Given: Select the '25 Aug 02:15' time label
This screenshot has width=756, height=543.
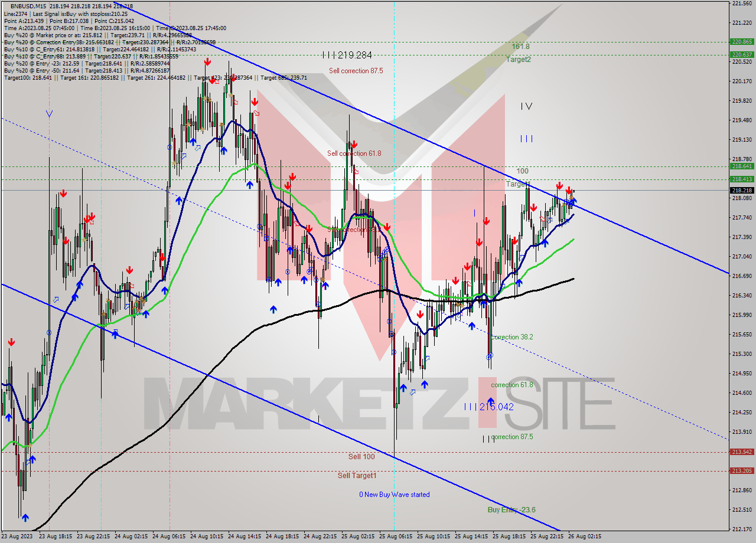Looking at the screenshot, I should (358, 537).
